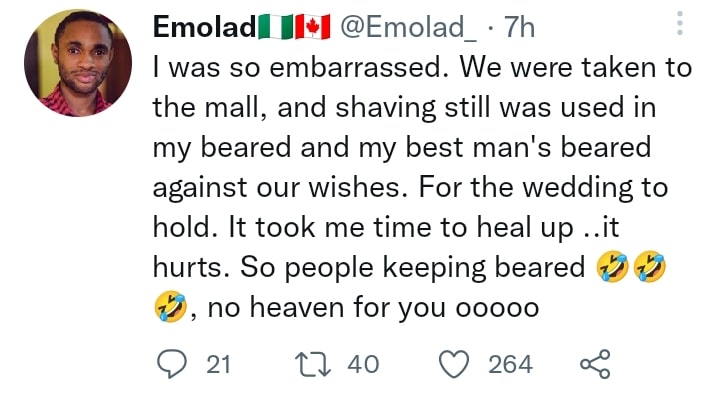
Task: Open the Emolad display name profile link
Action: [204, 27]
